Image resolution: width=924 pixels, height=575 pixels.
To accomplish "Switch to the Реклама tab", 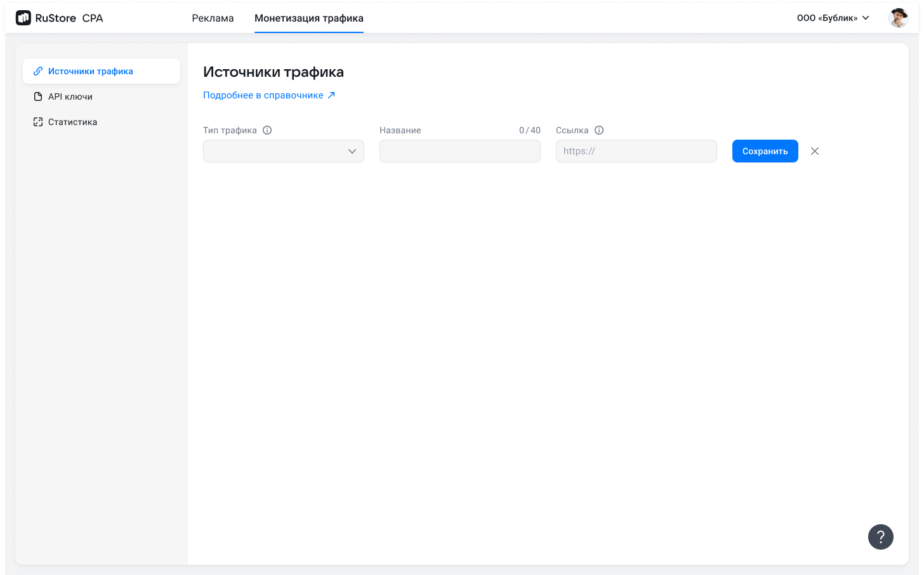I will pos(213,18).
